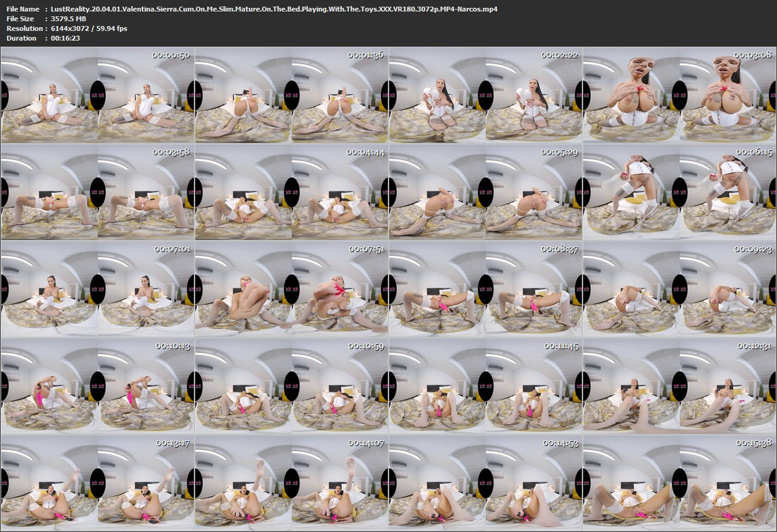The height and width of the screenshot is (532, 777).
Task: Select the file name text ending in Narcos.mp4
Action: click(274, 9)
